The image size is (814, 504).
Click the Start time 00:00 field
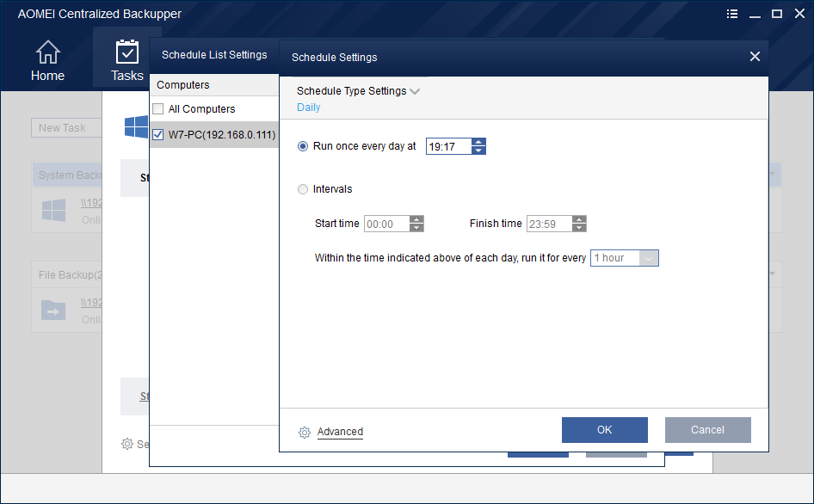coord(386,224)
